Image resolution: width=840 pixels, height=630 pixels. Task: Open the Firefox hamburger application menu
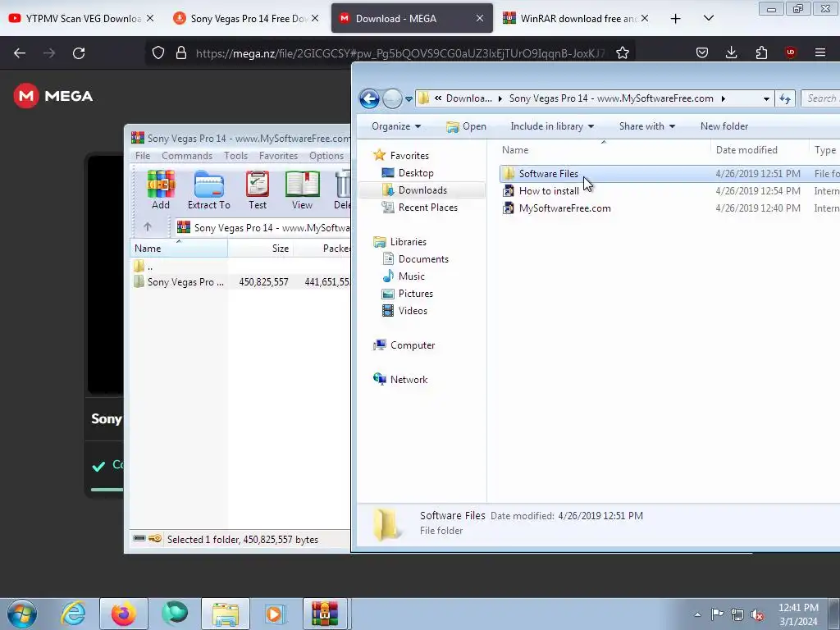(820, 52)
